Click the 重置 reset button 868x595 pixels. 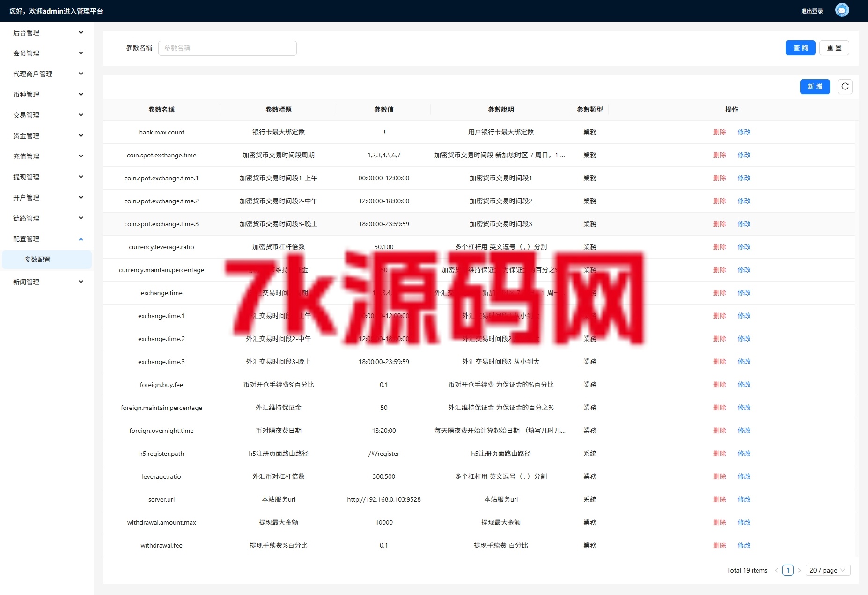tap(834, 48)
